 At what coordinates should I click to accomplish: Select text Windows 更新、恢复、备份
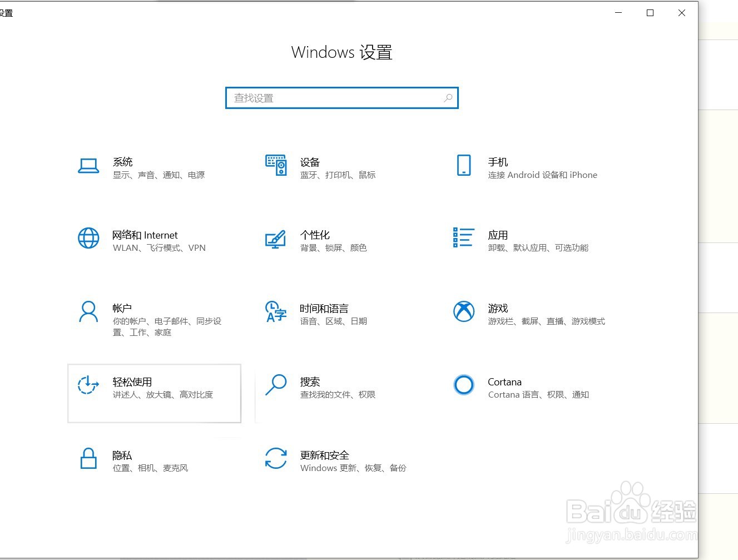[354, 468]
